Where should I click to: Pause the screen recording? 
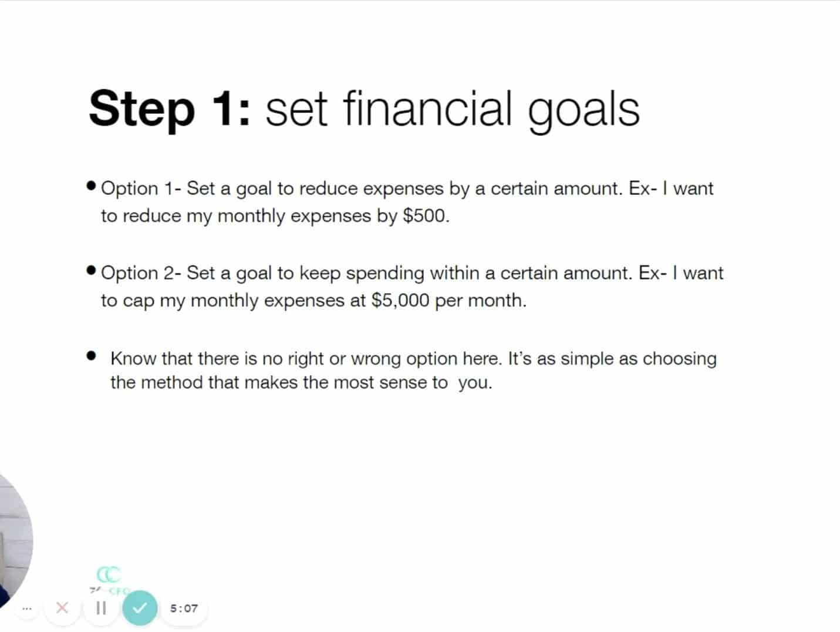101,608
